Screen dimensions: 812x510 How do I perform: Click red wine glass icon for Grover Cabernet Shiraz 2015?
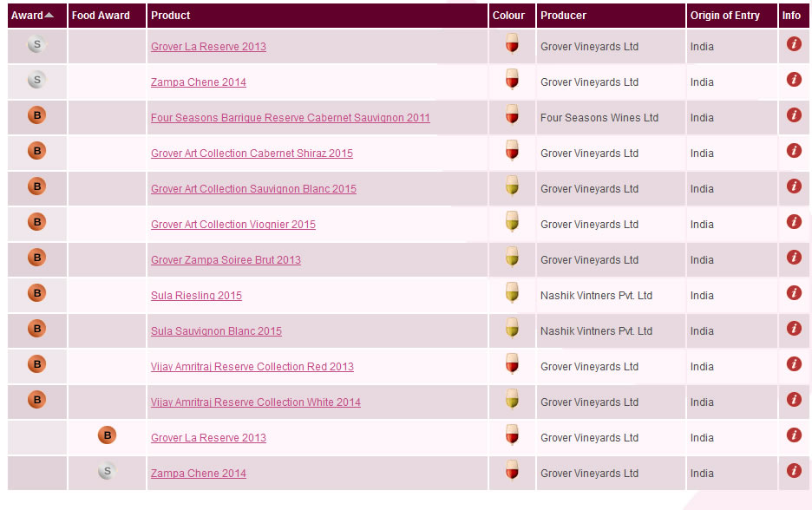[x=512, y=151]
